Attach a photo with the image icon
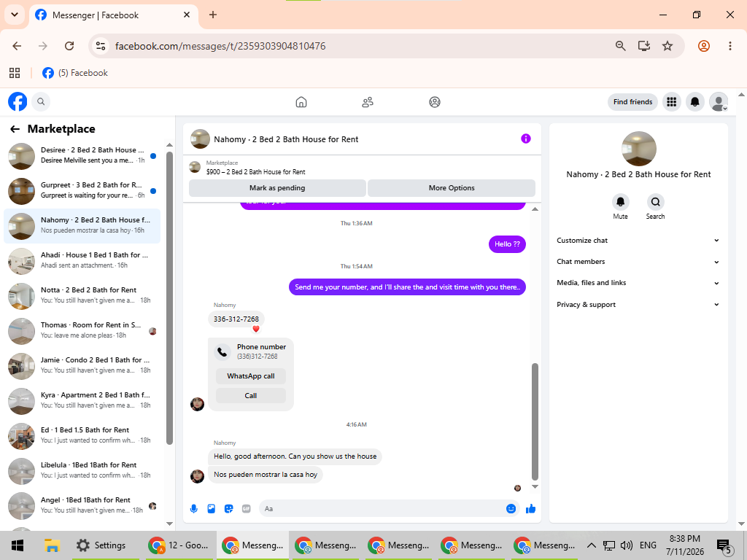This screenshot has width=747, height=560. pyautogui.click(x=212, y=508)
